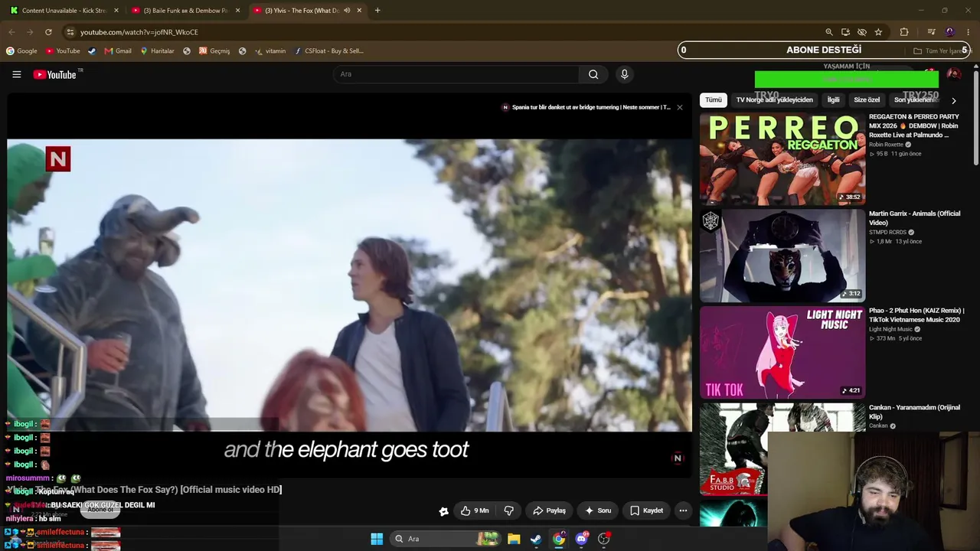This screenshot has height=551, width=980.
Task: Dismiss the Spania tur info card
Action: point(679,107)
